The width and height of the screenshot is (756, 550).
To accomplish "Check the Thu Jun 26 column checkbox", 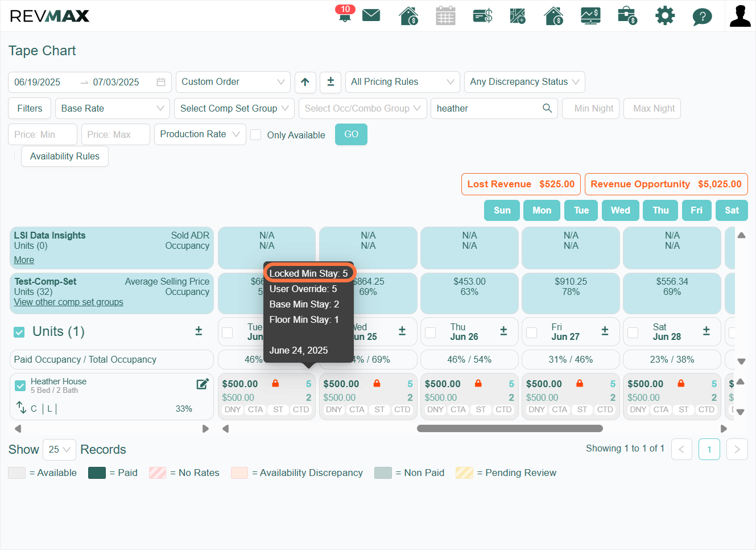I will click(x=431, y=333).
